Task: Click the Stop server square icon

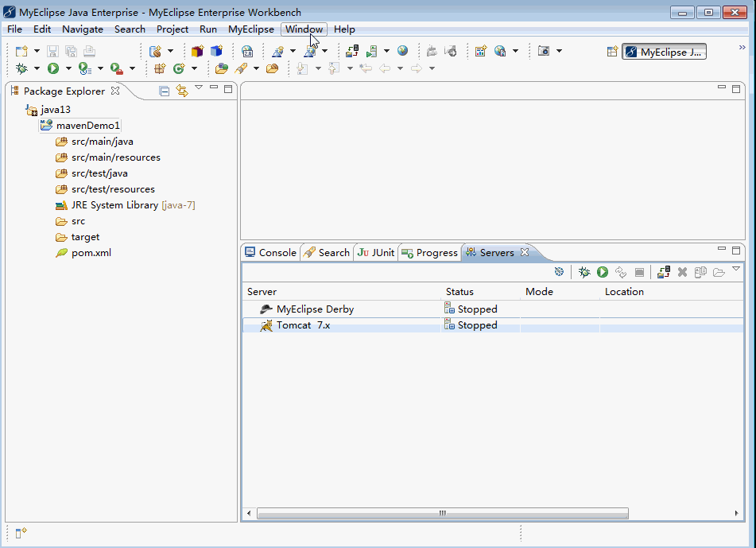Action: [639, 273]
